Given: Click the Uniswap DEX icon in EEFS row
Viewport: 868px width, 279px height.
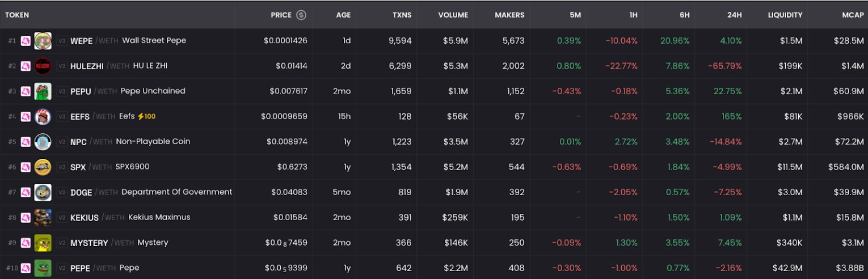Looking at the screenshot, I should pos(26,117).
